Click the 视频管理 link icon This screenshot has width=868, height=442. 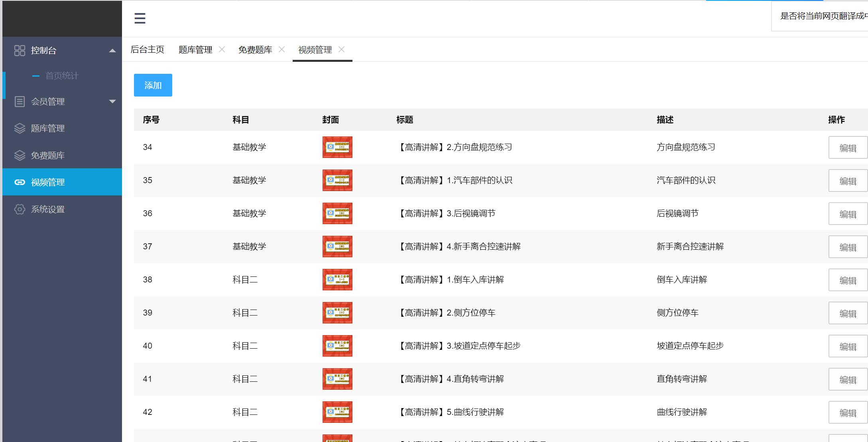click(x=20, y=182)
